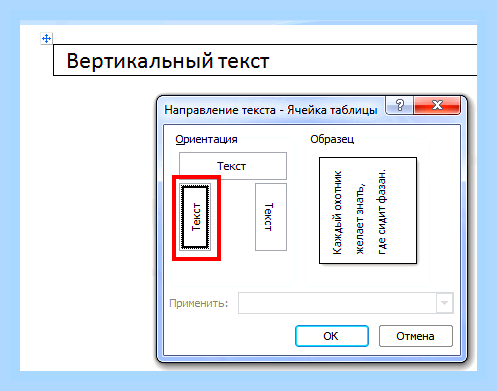The height and width of the screenshot is (391, 497).
Task: Click the help question mark button
Action: click(x=400, y=105)
